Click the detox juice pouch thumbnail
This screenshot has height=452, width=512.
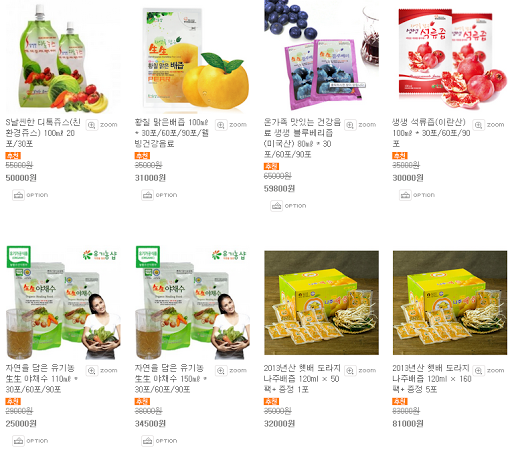[x=63, y=58]
